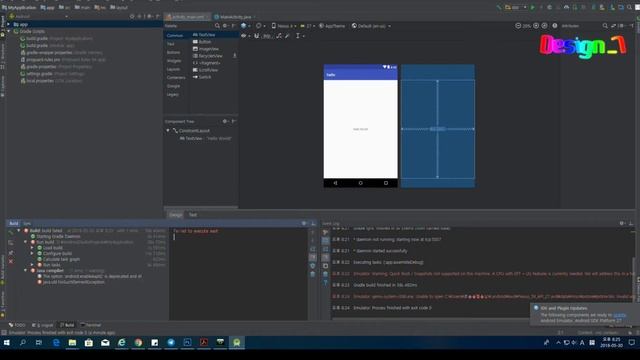Select the Containers palette category

(x=176, y=78)
